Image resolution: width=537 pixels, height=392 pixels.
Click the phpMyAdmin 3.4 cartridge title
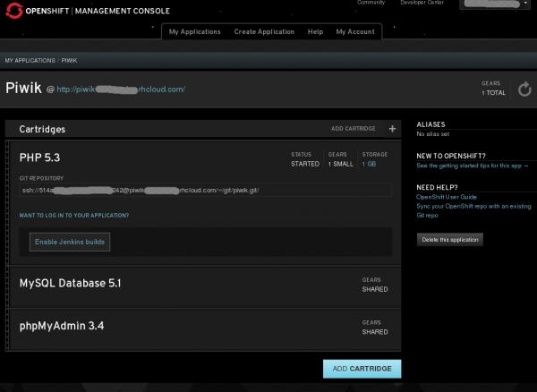pyautogui.click(x=62, y=326)
